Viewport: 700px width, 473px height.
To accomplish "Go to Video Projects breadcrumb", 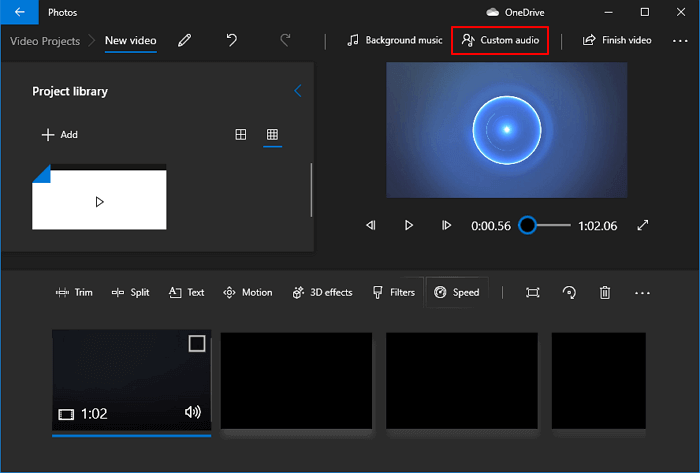I will pyautogui.click(x=45, y=41).
